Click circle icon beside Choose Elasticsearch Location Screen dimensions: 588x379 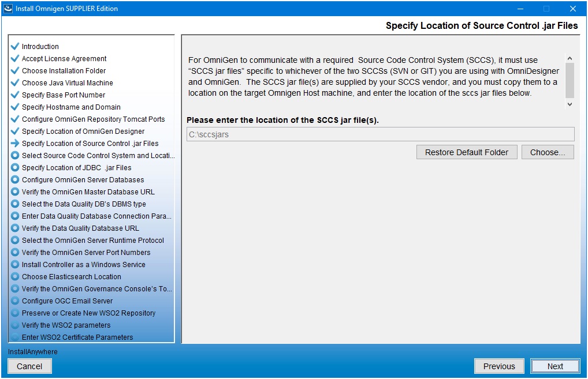(15, 276)
